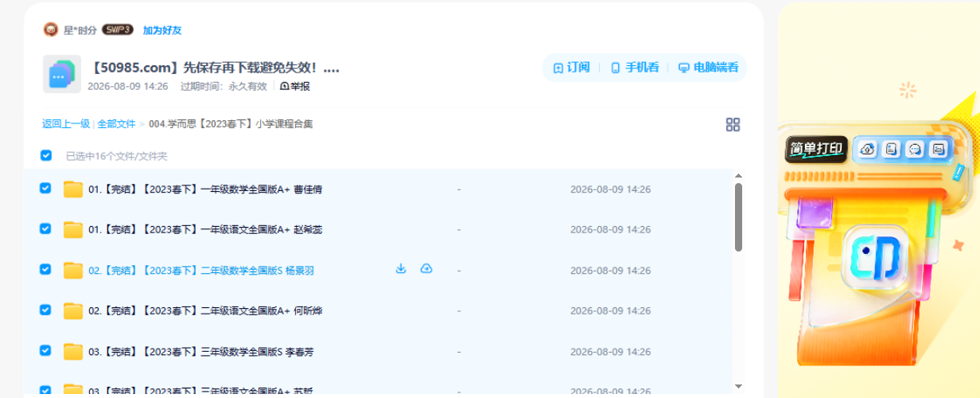Uncheck the 一年级数学全国版A+ 曹佳倩 row checkbox
The width and height of the screenshot is (980, 398).
click(45, 189)
